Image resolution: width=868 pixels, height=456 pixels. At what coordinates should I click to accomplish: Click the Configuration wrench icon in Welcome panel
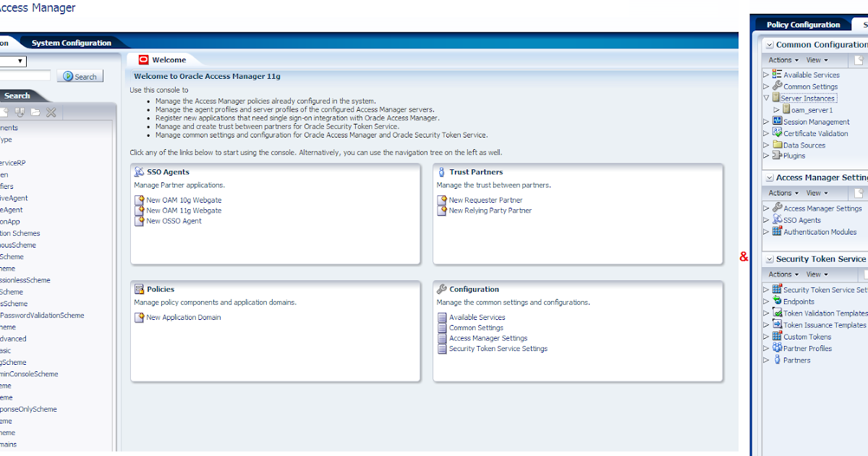coord(442,290)
